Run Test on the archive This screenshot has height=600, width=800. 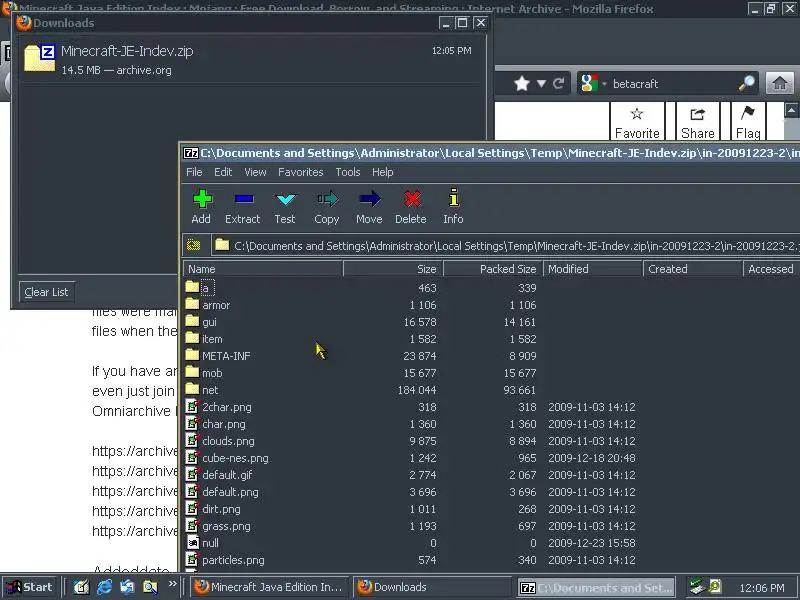point(285,207)
